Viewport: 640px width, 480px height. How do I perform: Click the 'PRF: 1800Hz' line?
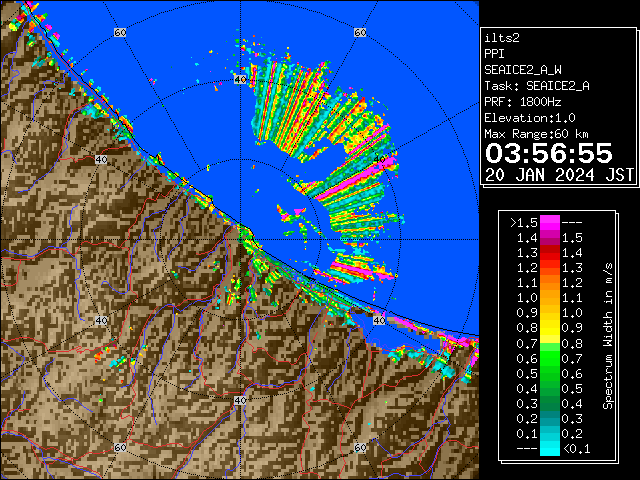click(523, 102)
